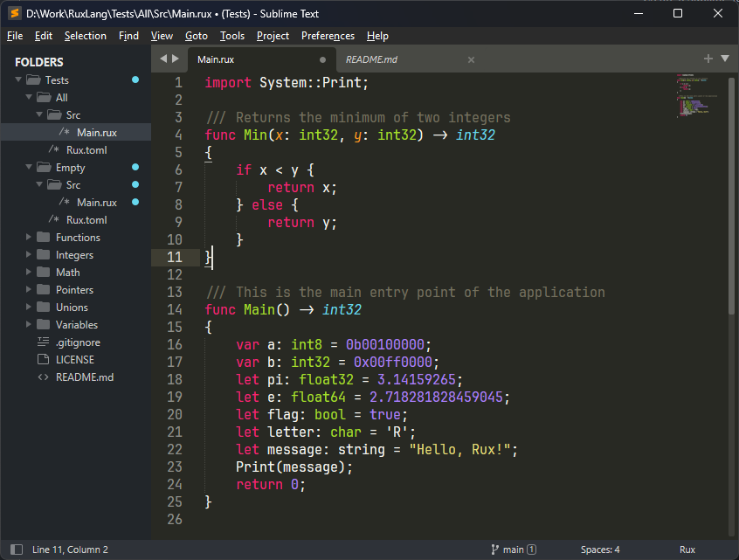Open the Selection menu
The height and width of the screenshot is (560, 739).
86,36
